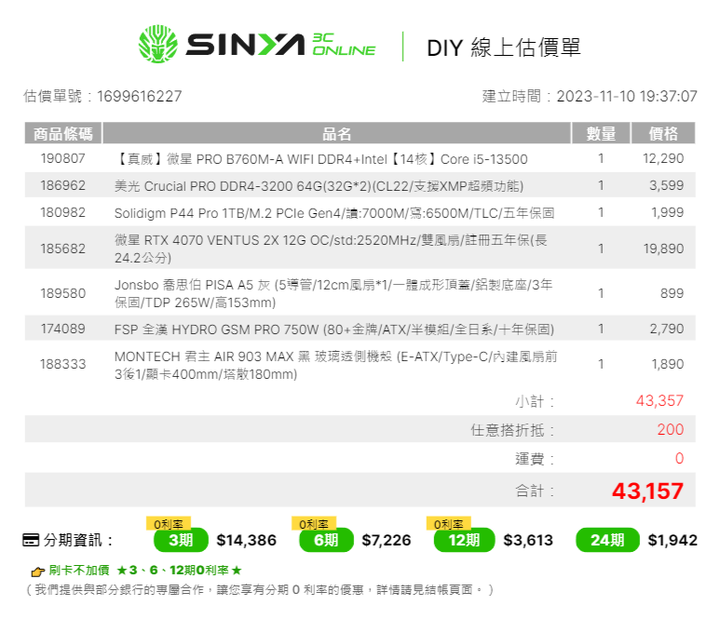This screenshot has width=720, height=619.
Task: Click price 3,599
Action: click(666, 186)
